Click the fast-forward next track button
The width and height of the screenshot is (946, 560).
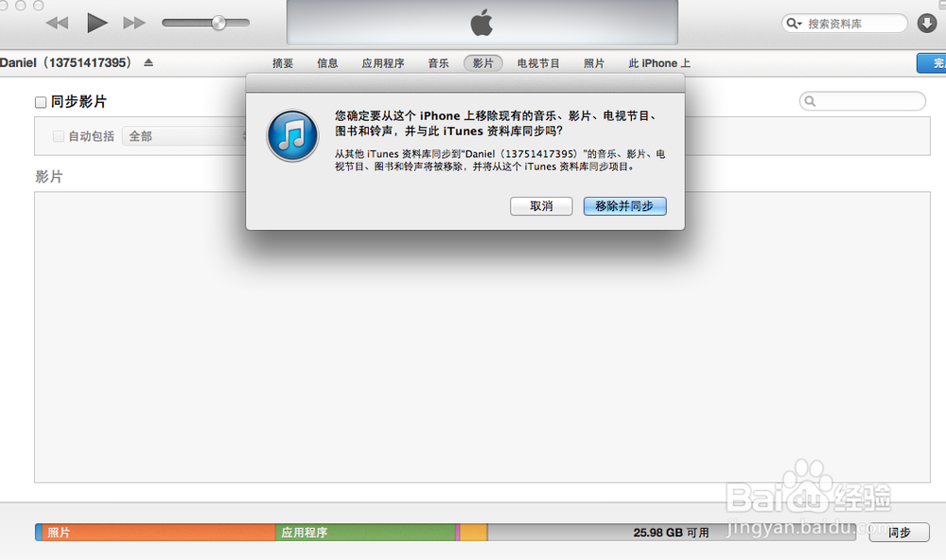pyautogui.click(x=134, y=23)
